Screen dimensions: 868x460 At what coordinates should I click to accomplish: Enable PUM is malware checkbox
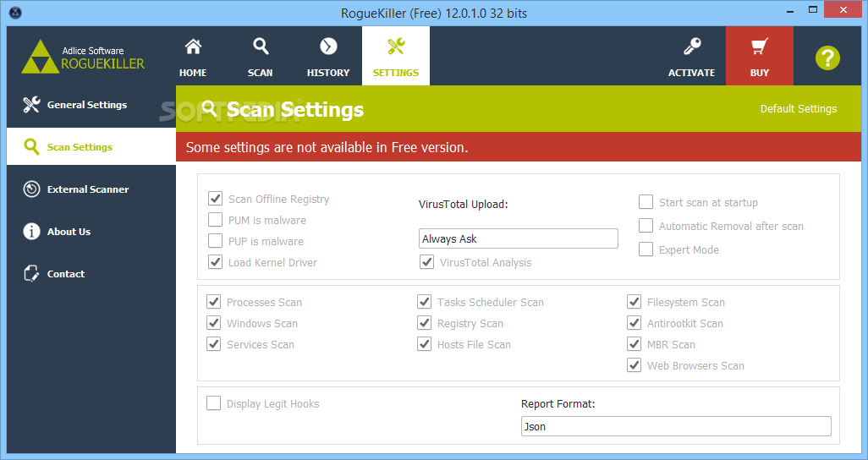[x=216, y=220]
